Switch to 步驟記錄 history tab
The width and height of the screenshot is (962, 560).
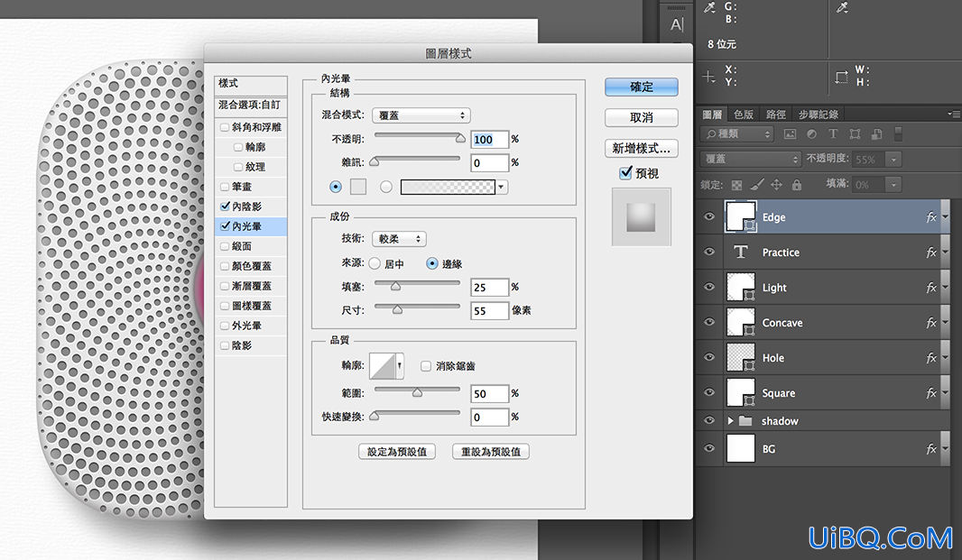(x=819, y=115)
